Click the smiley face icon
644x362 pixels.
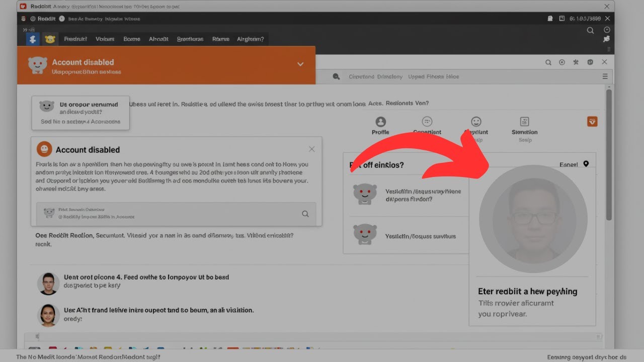pos(476,121)
